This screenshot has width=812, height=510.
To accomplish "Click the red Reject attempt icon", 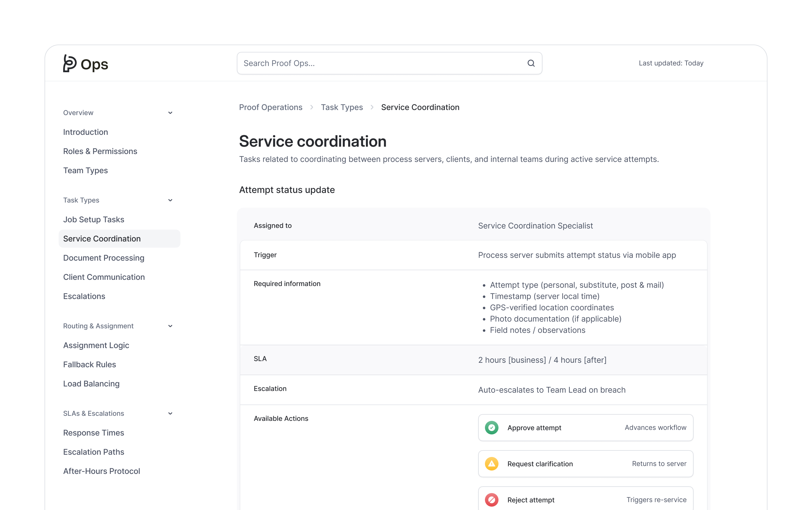I will [x=492, y=500].
